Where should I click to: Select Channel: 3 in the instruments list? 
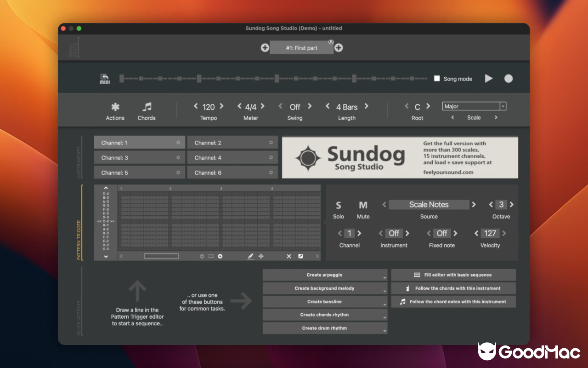pyautogui.click(x=139, y=157)
